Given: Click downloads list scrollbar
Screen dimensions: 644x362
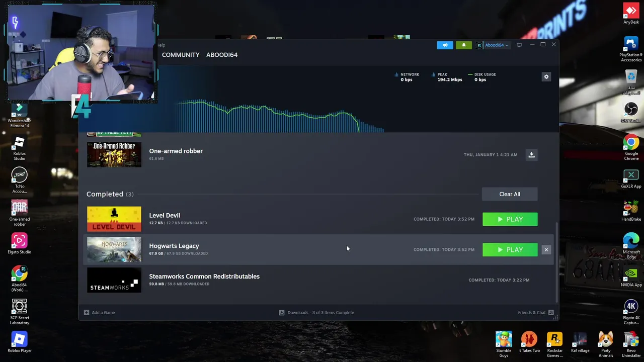Looking at the screenshot, I should [556, 261].
